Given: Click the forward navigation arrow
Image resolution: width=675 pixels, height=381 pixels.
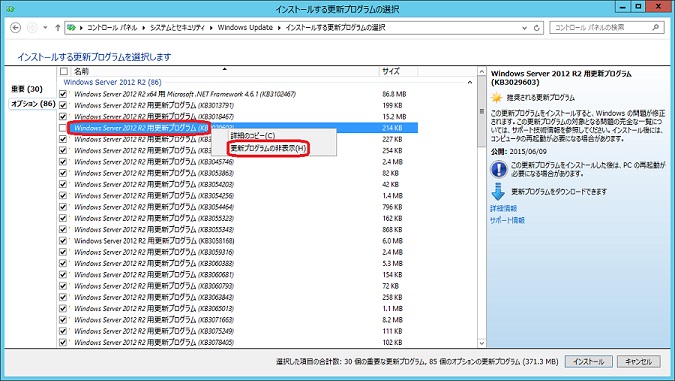Looking at the screenshot, I should pyautogui.click(x=32, y=28).
